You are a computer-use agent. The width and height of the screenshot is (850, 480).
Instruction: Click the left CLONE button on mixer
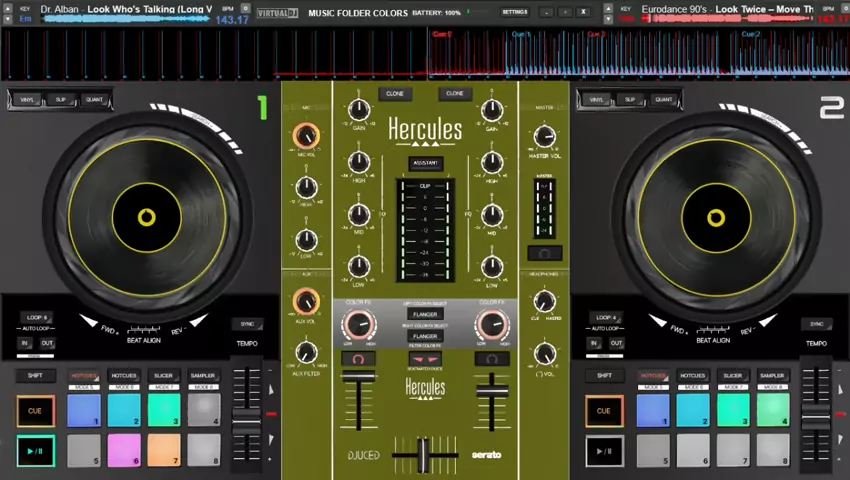tap(395, 94)
